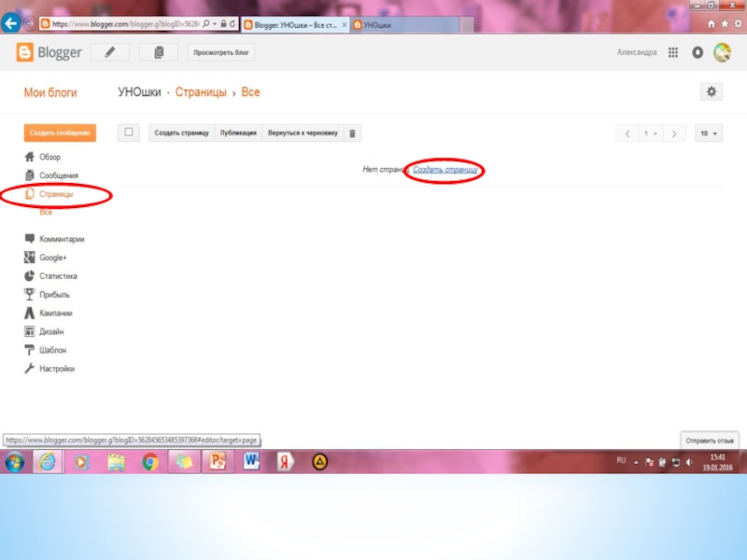
Task: Open the 10 items per page dropdown
Action: 709,133
